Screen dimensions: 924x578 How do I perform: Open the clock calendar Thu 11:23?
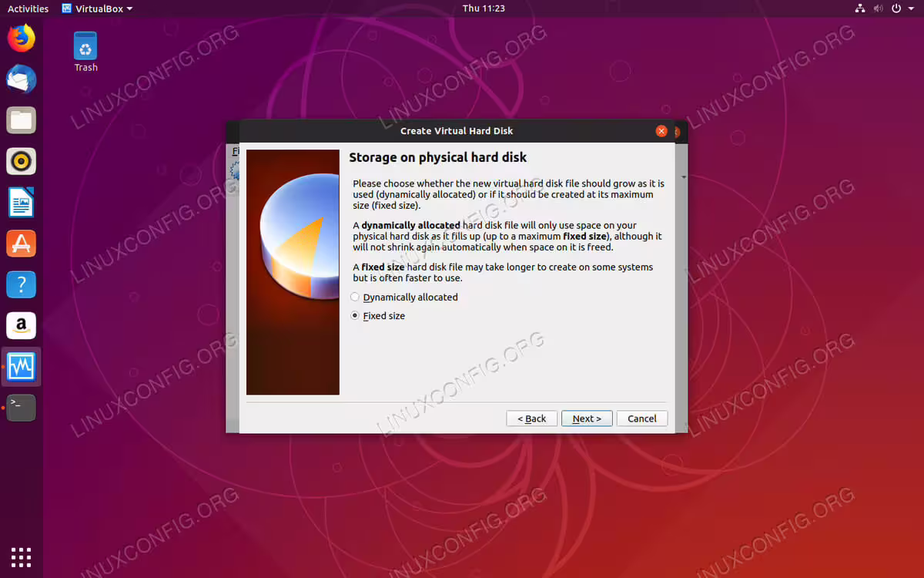(x=484, y=8)
